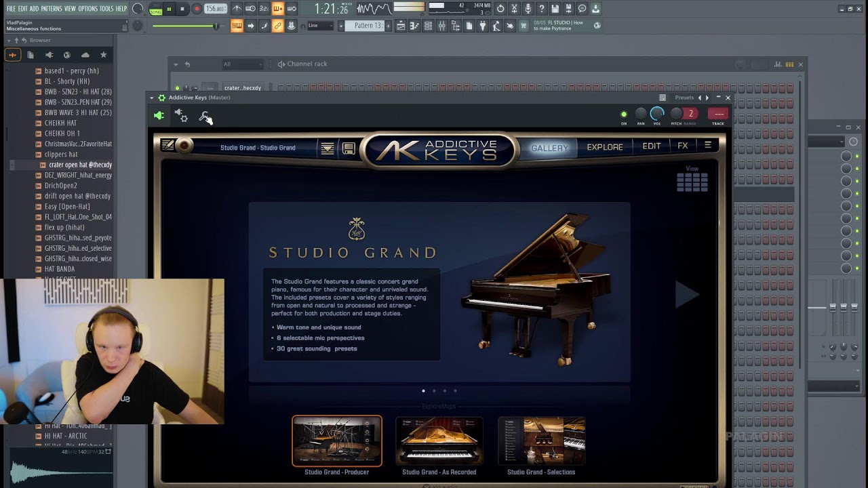Click the record button in transport bar
The height and width of the screenshot is (488, 868).
(197, 9)
